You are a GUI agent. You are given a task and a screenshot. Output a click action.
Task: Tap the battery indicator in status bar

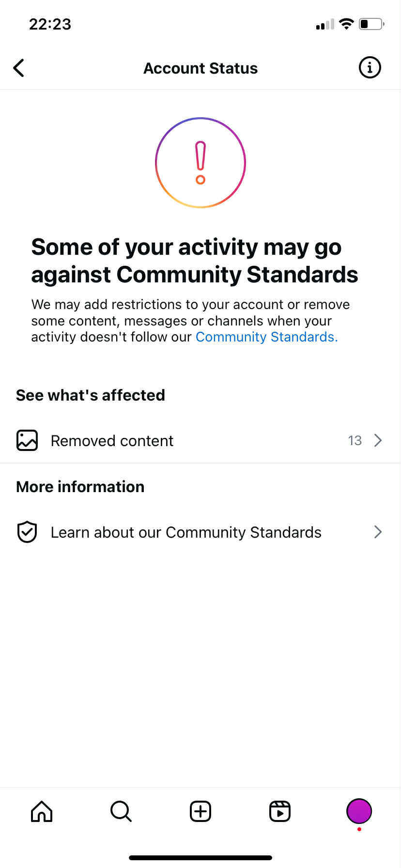point(370,24)
